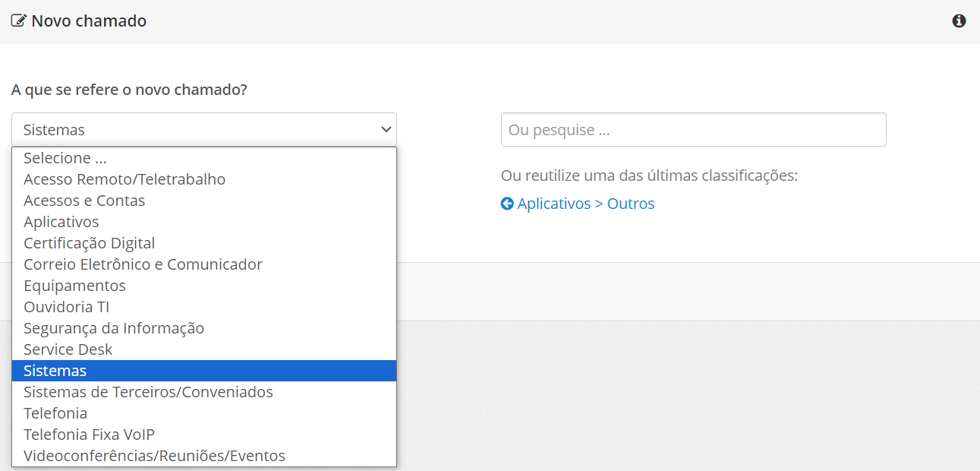Click the Ou pesquise search field
The image size is (980, 471).
(693, 129)
